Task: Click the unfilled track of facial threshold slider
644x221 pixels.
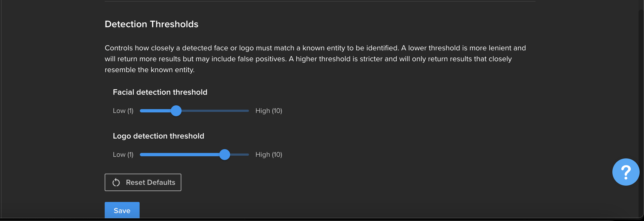Action: click(215, 111)
